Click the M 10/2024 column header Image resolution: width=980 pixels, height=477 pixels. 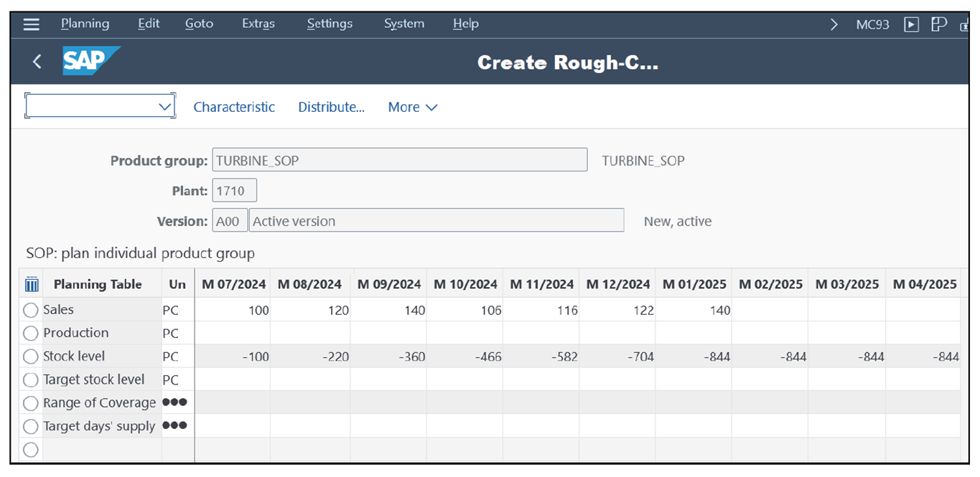coord(465,284)
